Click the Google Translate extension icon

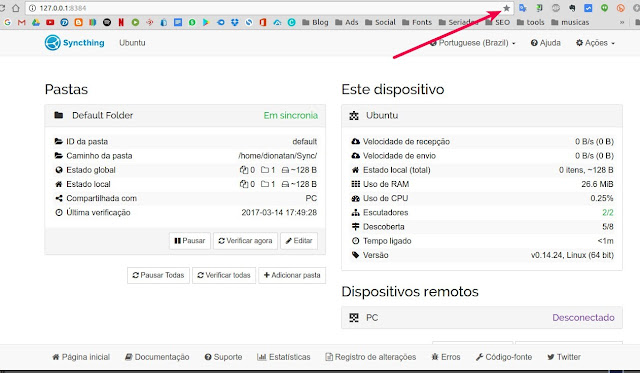tap(522, 8)
